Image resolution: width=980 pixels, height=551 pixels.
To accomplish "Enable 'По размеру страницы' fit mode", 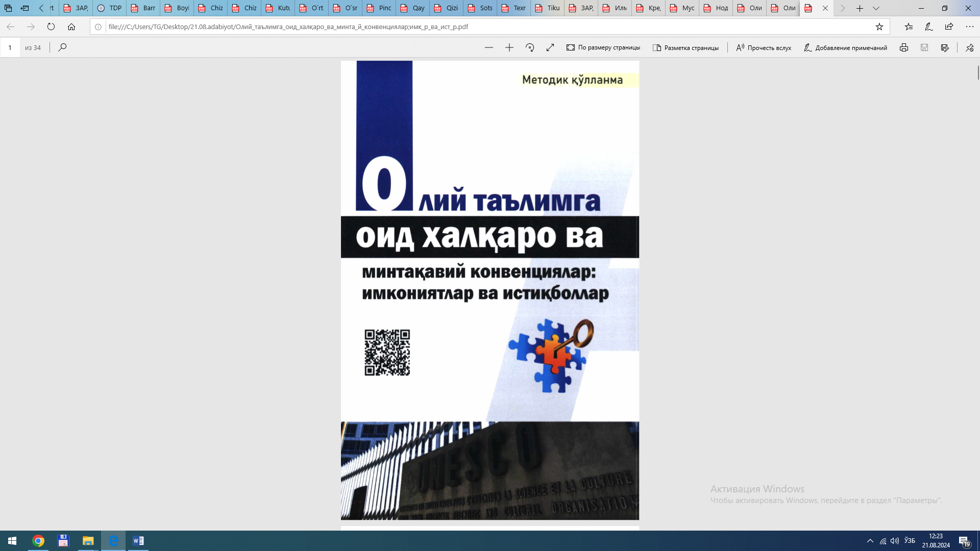I will pos(602,47).
